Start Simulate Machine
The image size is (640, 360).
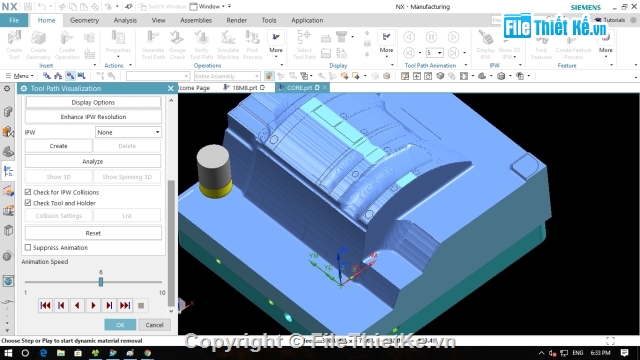(228, 44)
